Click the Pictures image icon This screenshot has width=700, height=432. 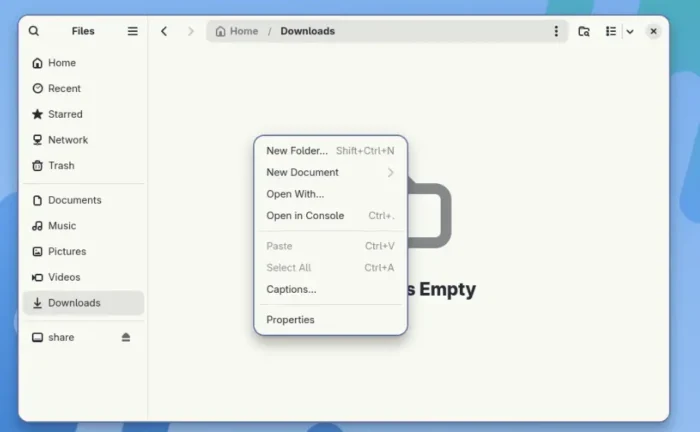38,252
